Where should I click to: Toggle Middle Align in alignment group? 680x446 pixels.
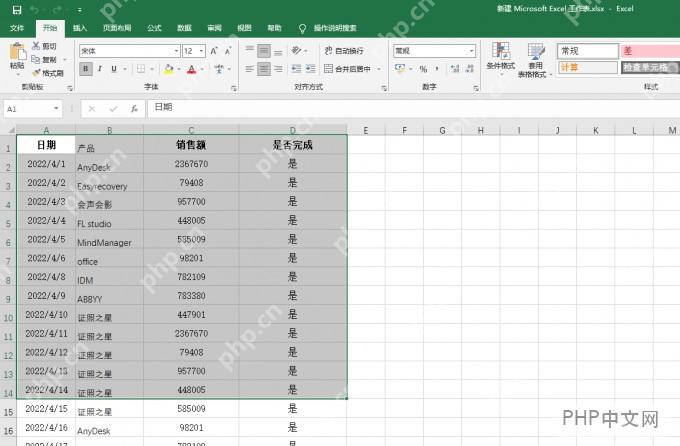coord(264,51)
